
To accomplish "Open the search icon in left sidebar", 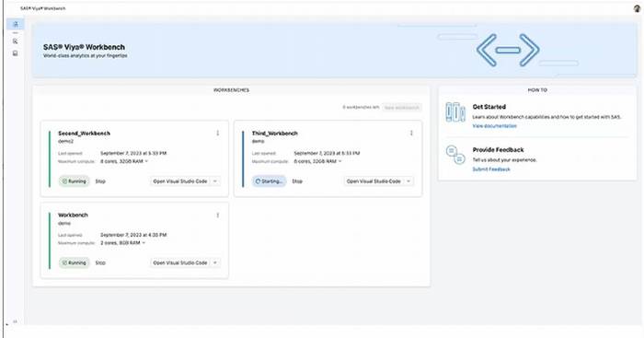I will 16,41.
